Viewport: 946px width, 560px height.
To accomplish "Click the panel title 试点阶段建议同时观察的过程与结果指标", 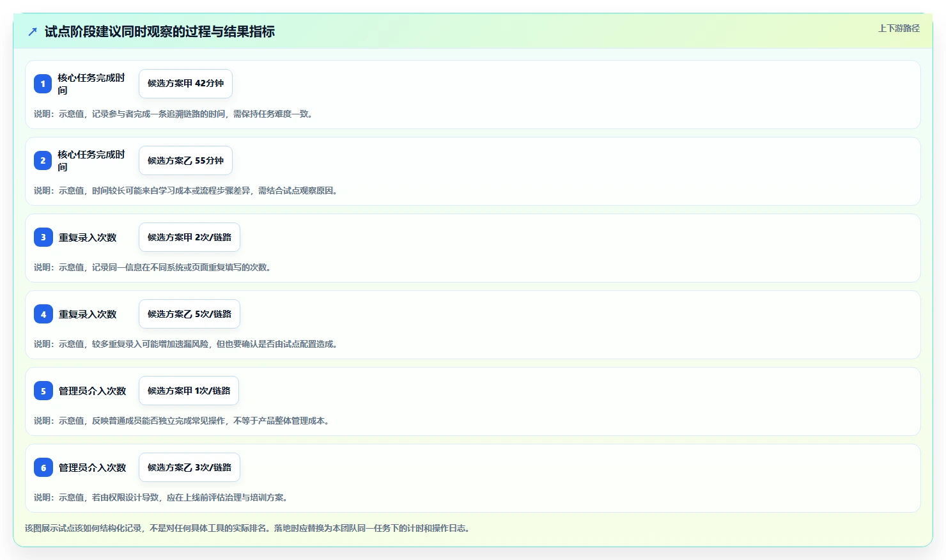I will 160,31.
